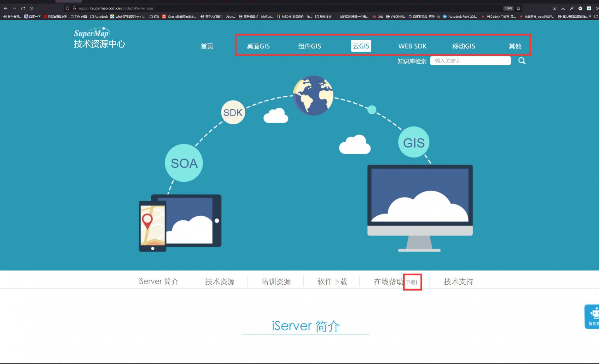This screenshot has width=599, height=364.
Task: Switch to the 在线帮助 tab
Action: pos(388,282)
